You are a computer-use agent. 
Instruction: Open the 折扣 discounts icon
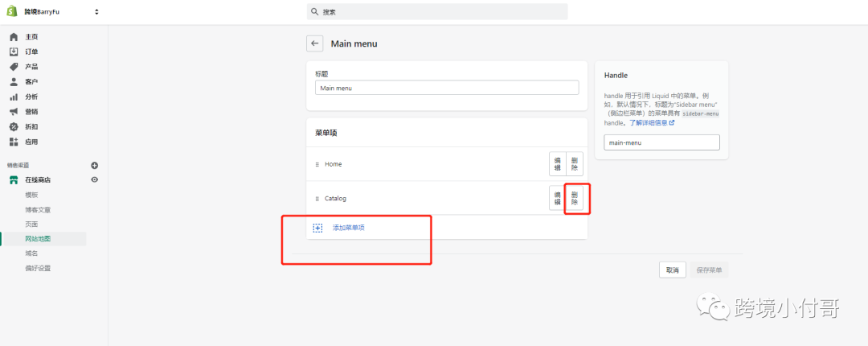click(14, 127)
